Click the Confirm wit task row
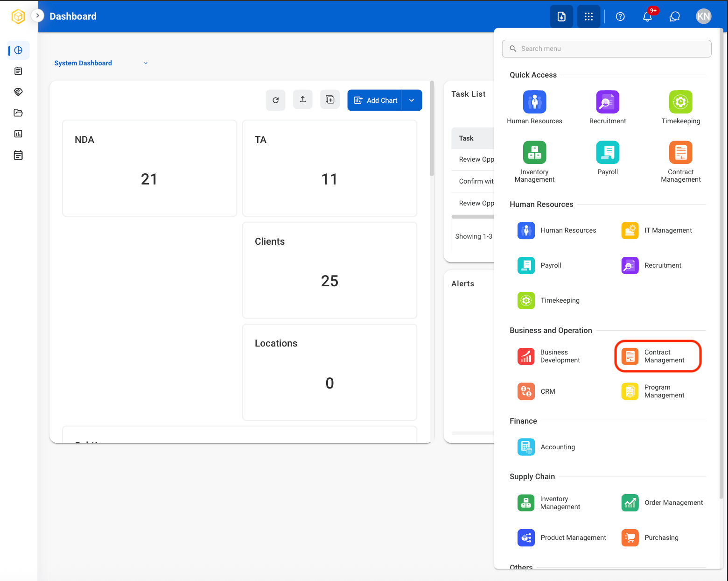The height and width of the screenshot is (581, 728). click(x=473, y=181)
